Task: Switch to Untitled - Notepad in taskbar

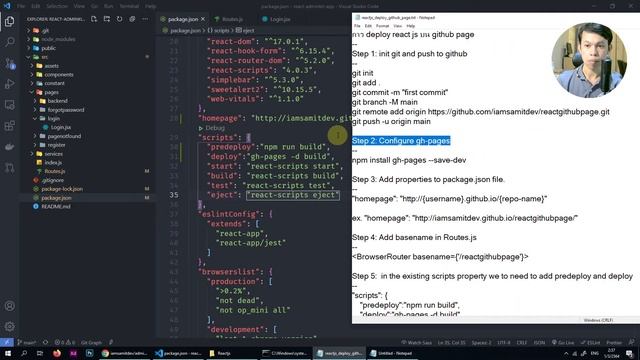Action: click(x=391, y=353)
